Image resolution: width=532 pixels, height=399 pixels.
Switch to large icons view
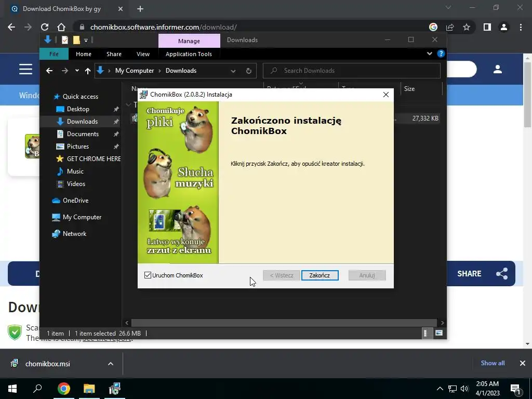point(438,333)
